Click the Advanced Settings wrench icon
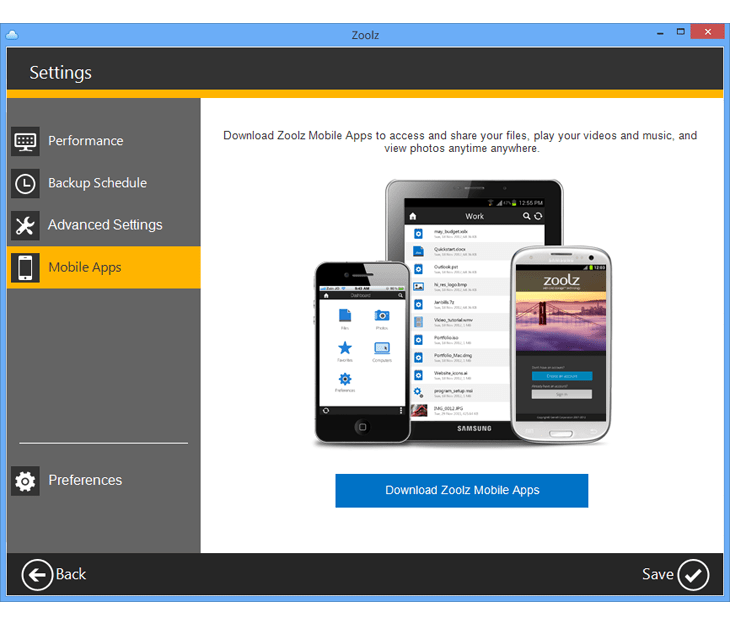The height and width of the screenshot is (625, 730). [x=25, y=225]
